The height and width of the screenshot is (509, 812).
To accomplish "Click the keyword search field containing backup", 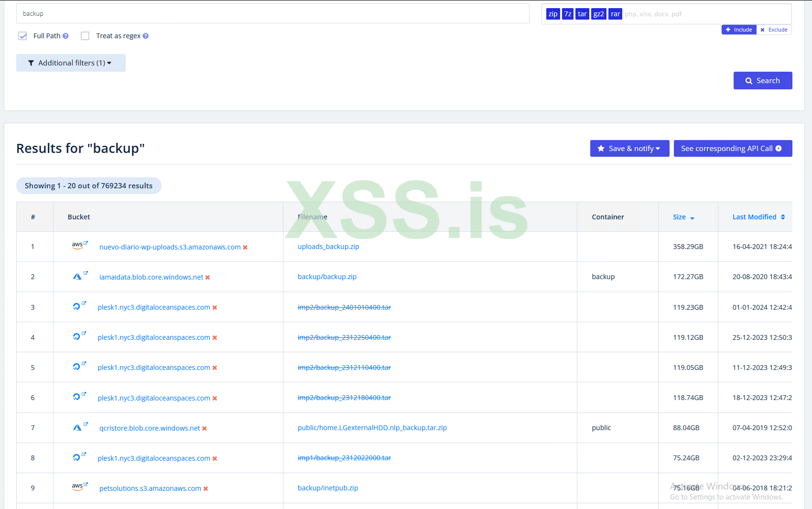I will pos(272,13).
